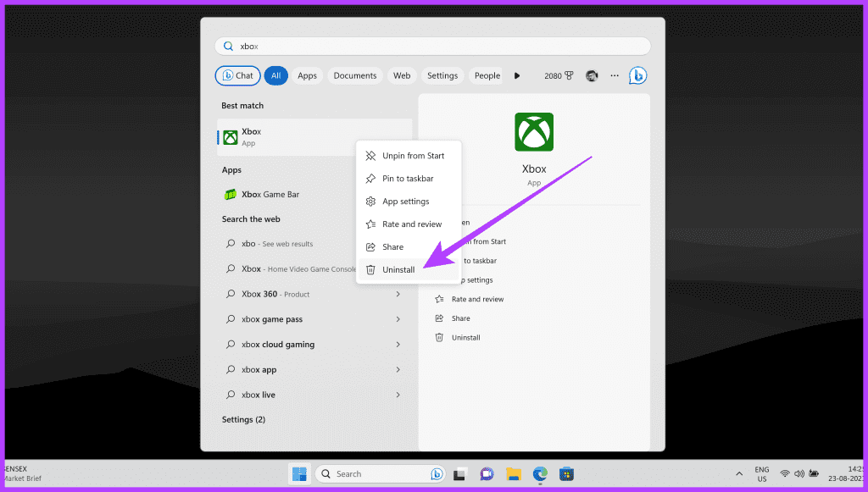Show Settings filter results
The height and width of the screenshot is (492, 868).
pyautogui.click(x=442, y=75)
